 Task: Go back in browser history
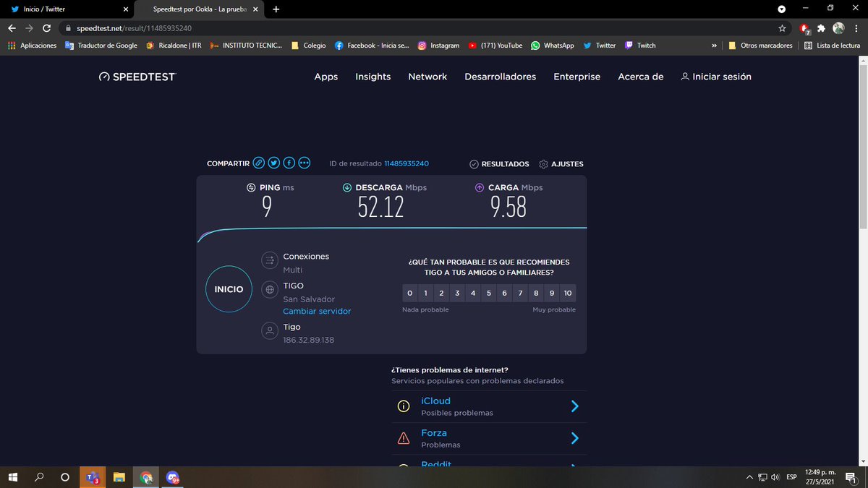pos(12,28)
